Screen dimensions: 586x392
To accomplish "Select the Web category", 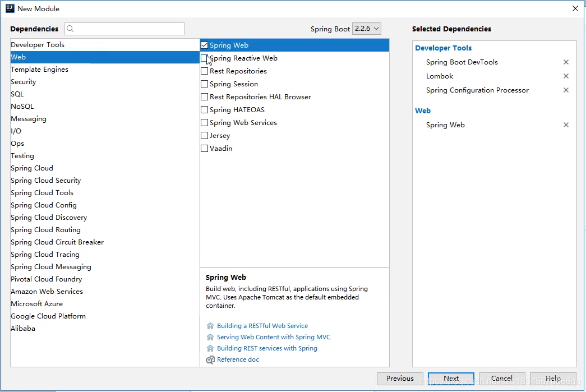I will point(105,57).
